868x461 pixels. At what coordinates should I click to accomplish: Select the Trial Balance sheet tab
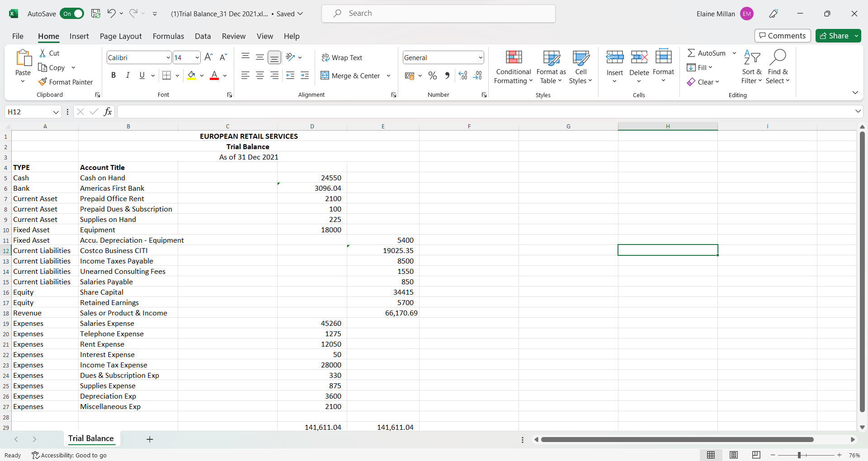(x=91, y=438)
